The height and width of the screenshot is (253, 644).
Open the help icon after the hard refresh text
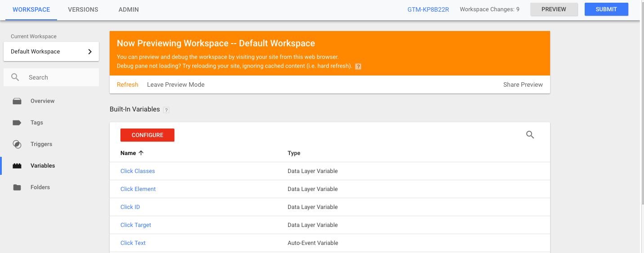[358, 67]
